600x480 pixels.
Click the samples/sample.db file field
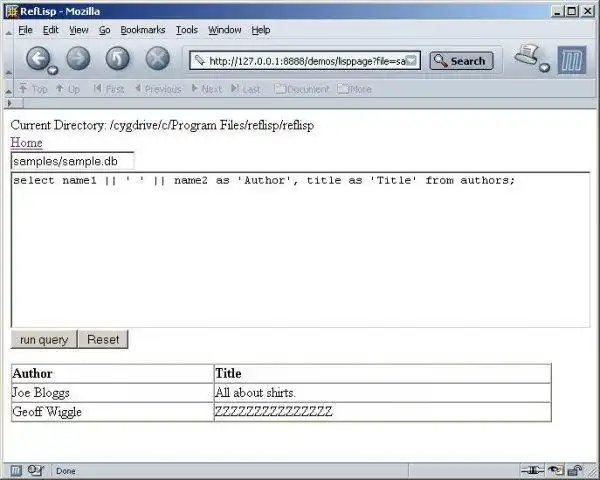point(73,161)
